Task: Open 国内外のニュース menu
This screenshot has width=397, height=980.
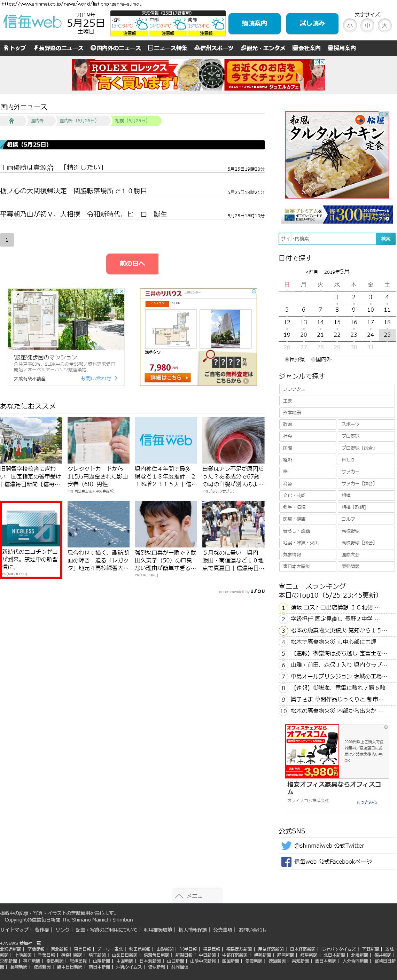Action: point(116,48)
